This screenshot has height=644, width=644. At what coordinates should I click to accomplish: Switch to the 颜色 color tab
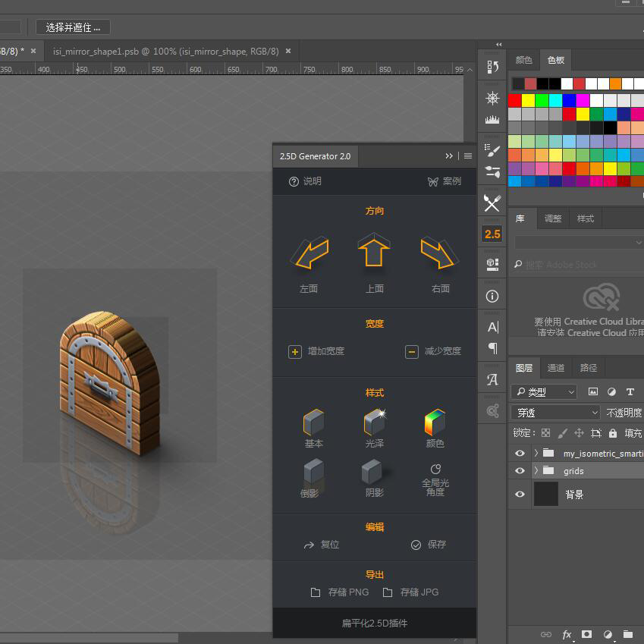pos(523,60)
